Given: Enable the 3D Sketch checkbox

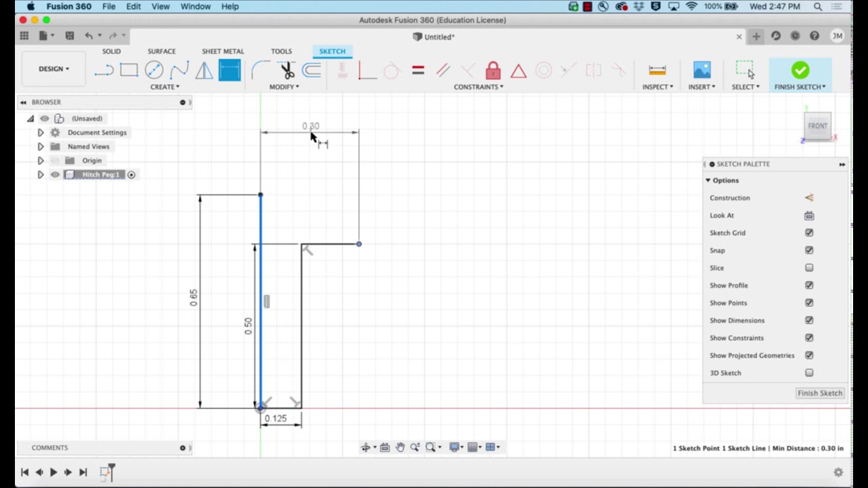Looking at the screenshot, I should 809,373.
